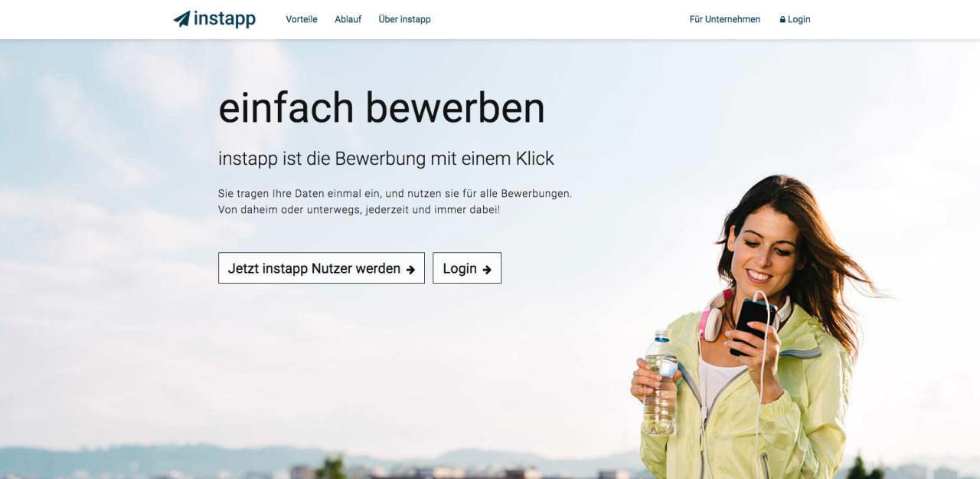Click the instapp wordmark in the header
980x479 pixels.
[x=224, y=19]
